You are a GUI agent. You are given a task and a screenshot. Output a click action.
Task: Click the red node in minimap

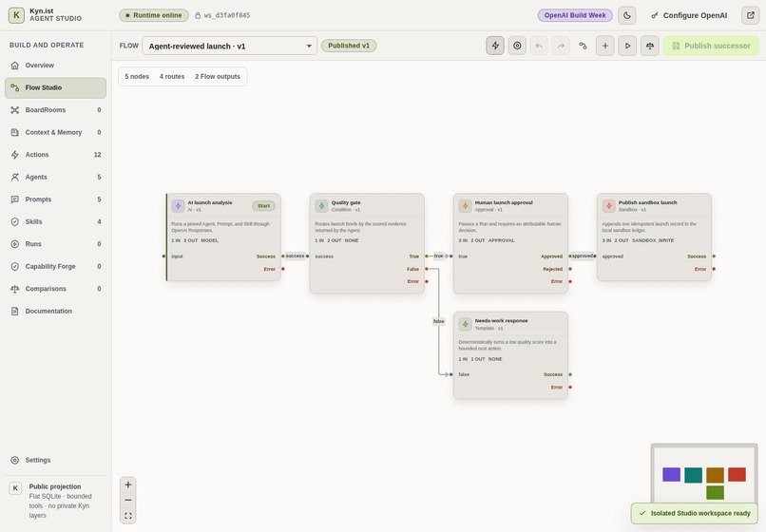(x=737, y=474)
